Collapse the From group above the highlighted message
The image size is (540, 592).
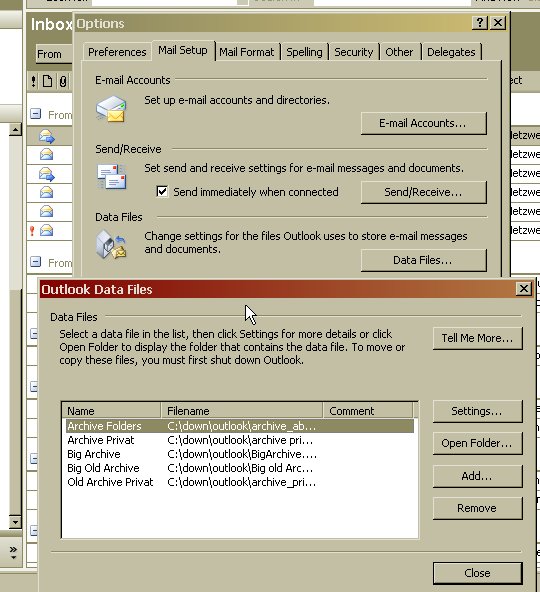[35, 114]
